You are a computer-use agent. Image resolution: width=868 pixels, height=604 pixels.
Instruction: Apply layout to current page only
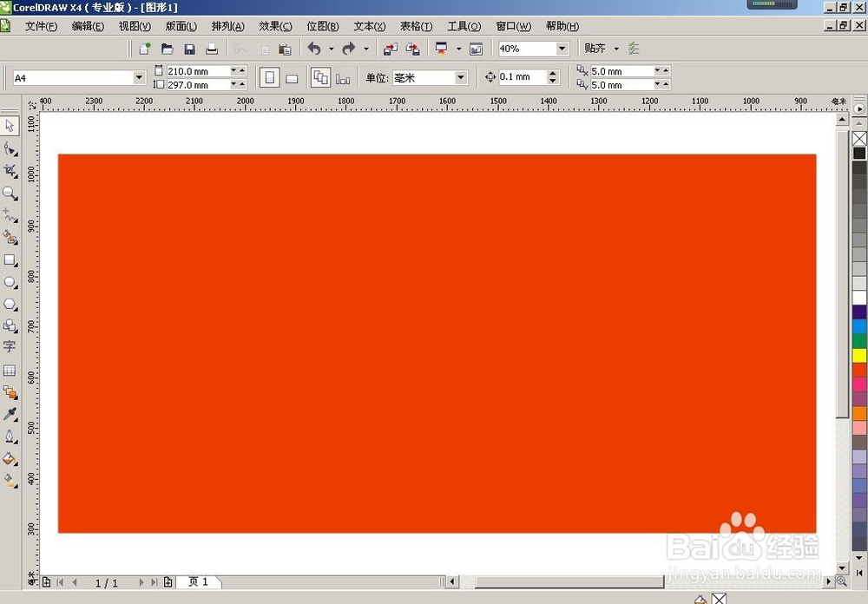[x=343, y=79]
